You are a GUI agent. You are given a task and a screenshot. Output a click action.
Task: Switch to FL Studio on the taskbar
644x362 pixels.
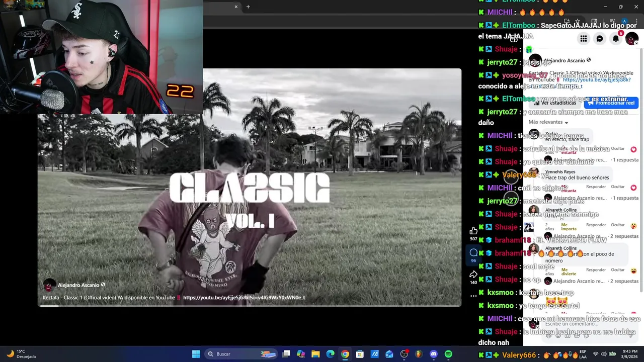[419, 354]
